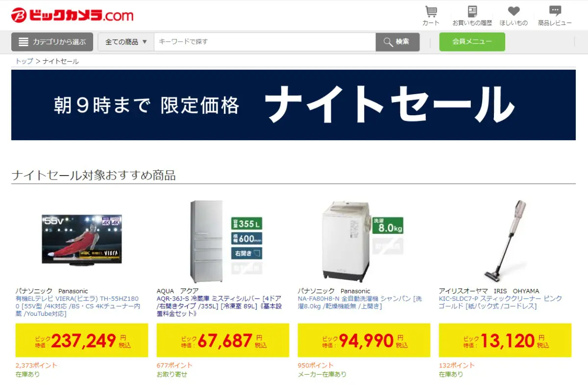Open the Panasonic VIERA TV thumbnail
This screenshot has height=385, width=588.
click(x=82, y=240)
